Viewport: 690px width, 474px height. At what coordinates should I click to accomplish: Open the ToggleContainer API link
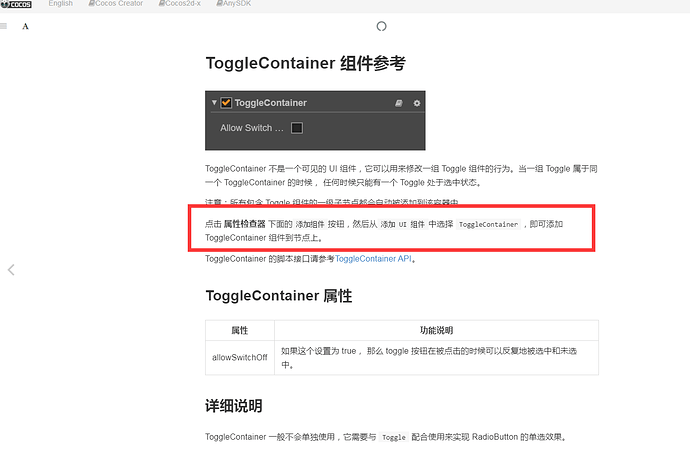point(373,259)
